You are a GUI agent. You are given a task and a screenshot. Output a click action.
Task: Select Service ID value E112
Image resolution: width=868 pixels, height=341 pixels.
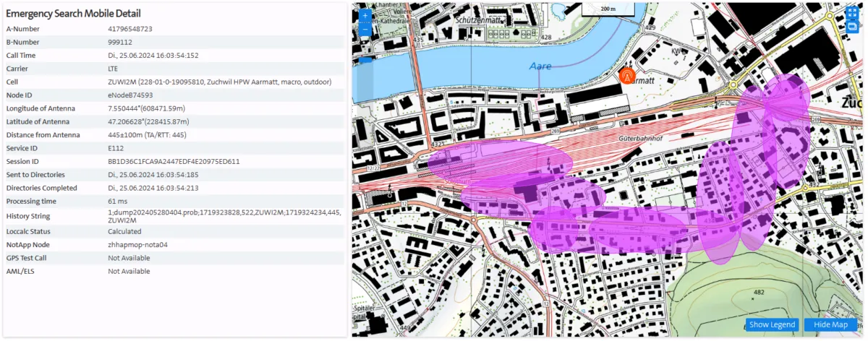115,148
